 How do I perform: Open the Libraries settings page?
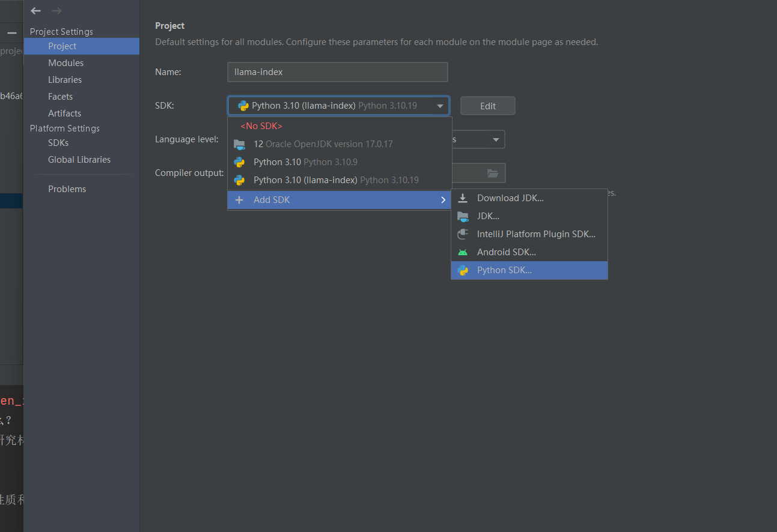coord(82,80)
